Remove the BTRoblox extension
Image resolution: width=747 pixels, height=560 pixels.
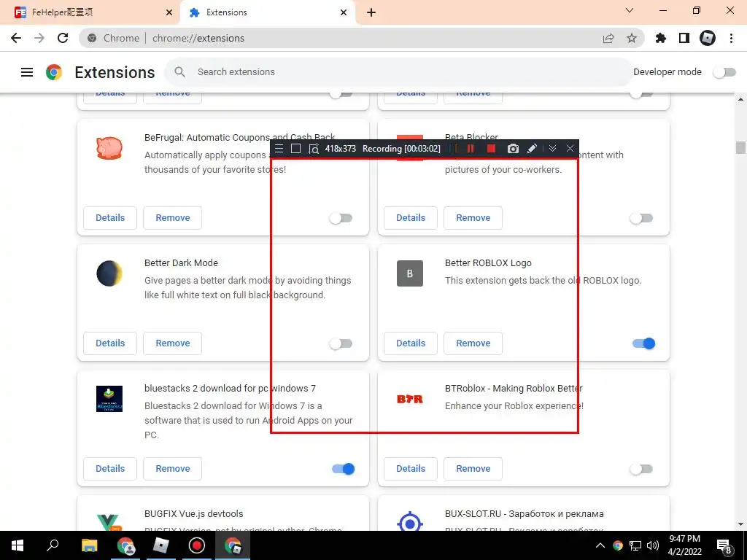pos(473,469)
